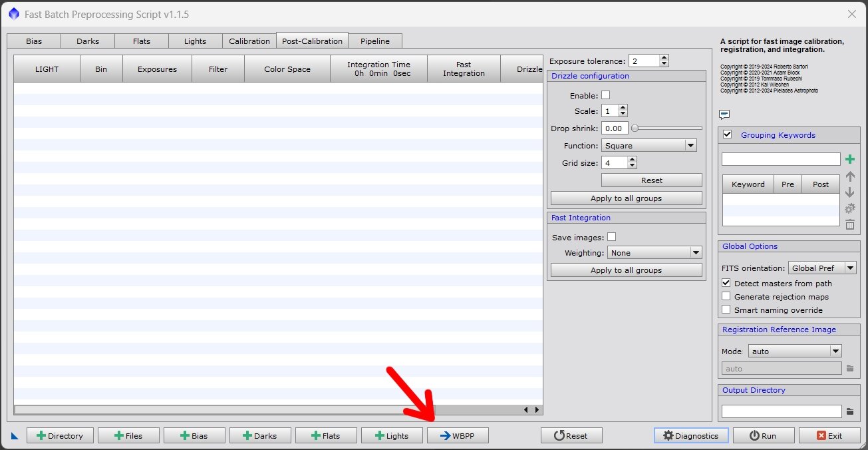This screenshot has height=450, width=868.
Task: Click the speech bubble help icon
Action: tap(724, 114)
